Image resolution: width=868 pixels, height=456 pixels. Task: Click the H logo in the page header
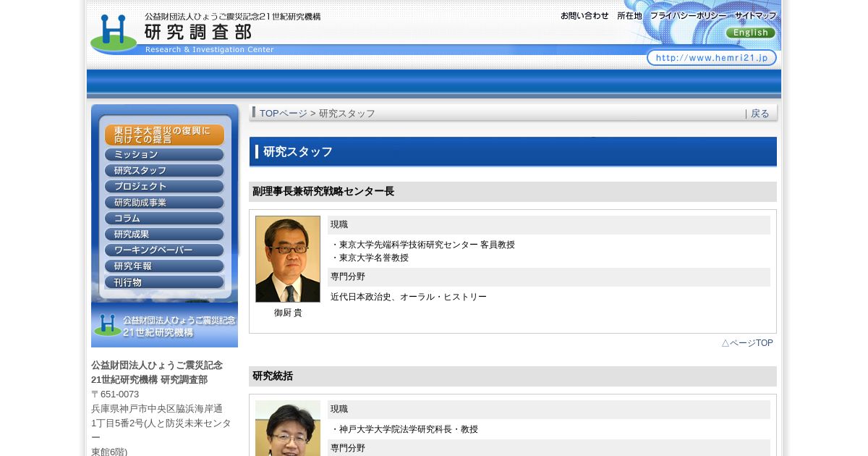(114, 33)
